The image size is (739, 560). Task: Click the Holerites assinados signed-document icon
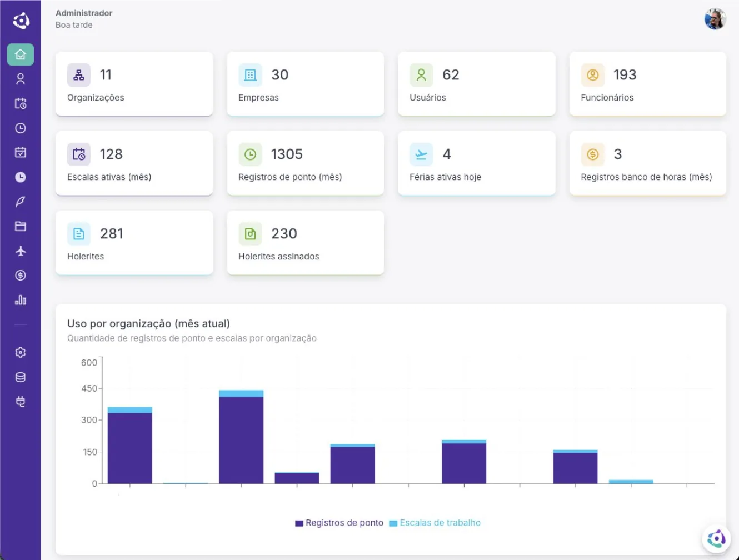[250, 234]
